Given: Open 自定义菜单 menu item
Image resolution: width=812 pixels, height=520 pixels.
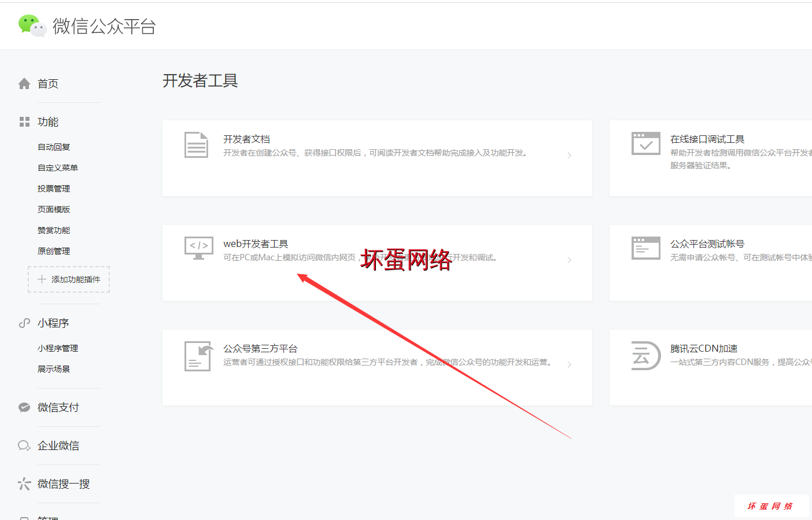Looking at the screenshot, I should coord(58,168).
